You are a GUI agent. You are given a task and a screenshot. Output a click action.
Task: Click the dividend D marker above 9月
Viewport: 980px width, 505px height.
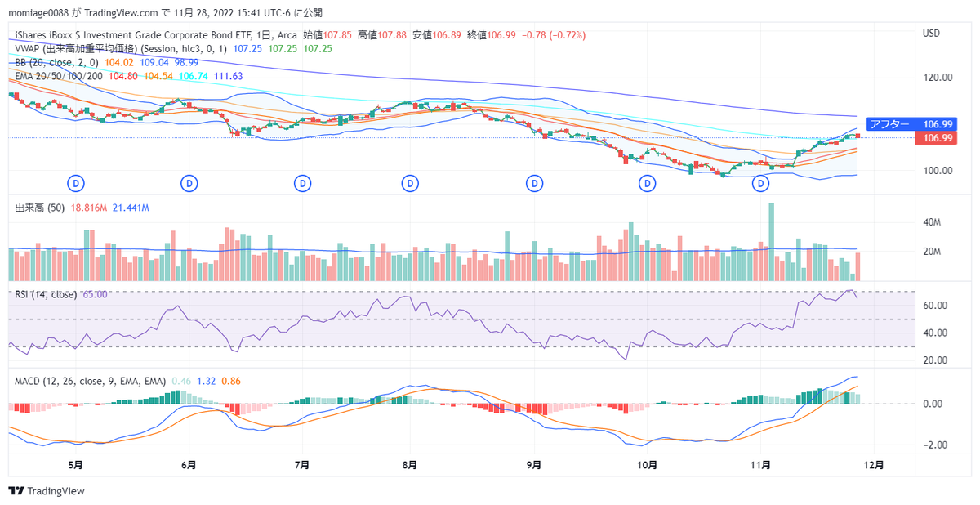tap(534, 184)
